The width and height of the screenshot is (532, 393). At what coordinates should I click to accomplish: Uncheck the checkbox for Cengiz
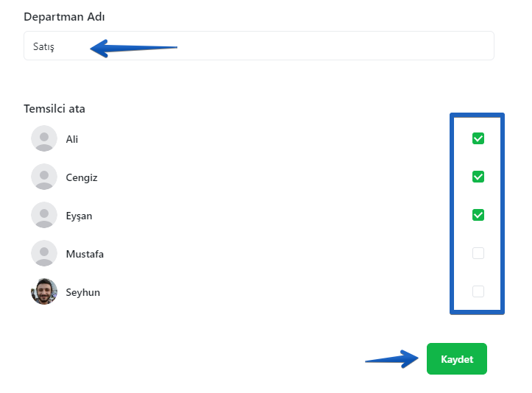[x=478, y=177]
